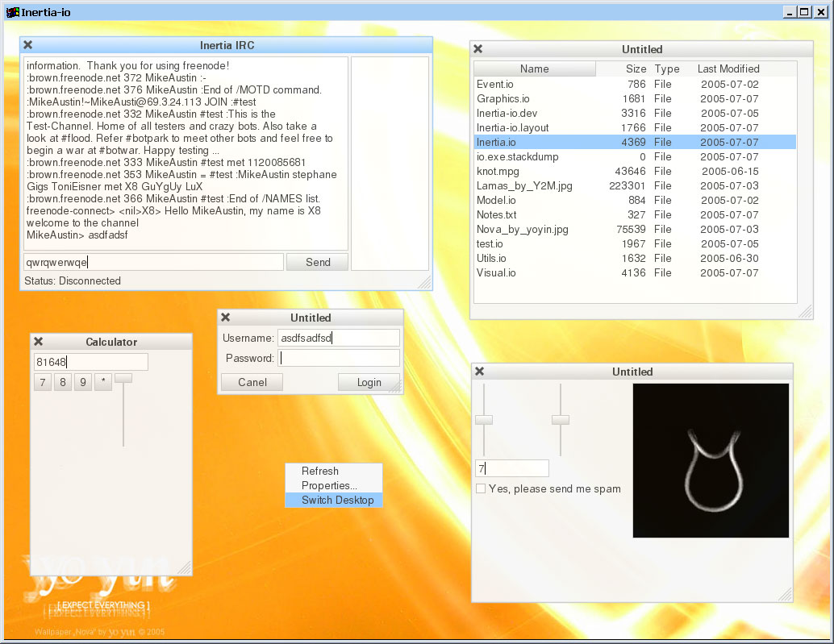Screen dimensions: 834x644
Task: Click the Password input field
Action: [339, 358]
